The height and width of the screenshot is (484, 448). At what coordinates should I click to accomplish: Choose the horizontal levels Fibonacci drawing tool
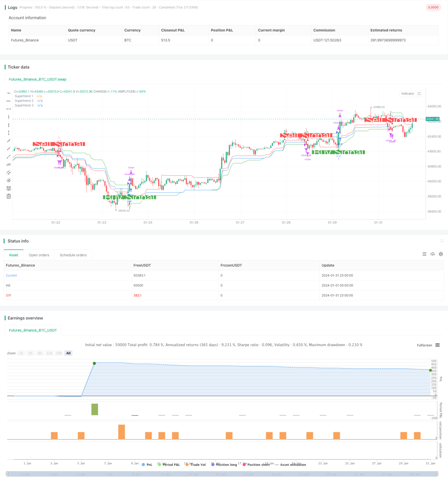tap(9, 188)
